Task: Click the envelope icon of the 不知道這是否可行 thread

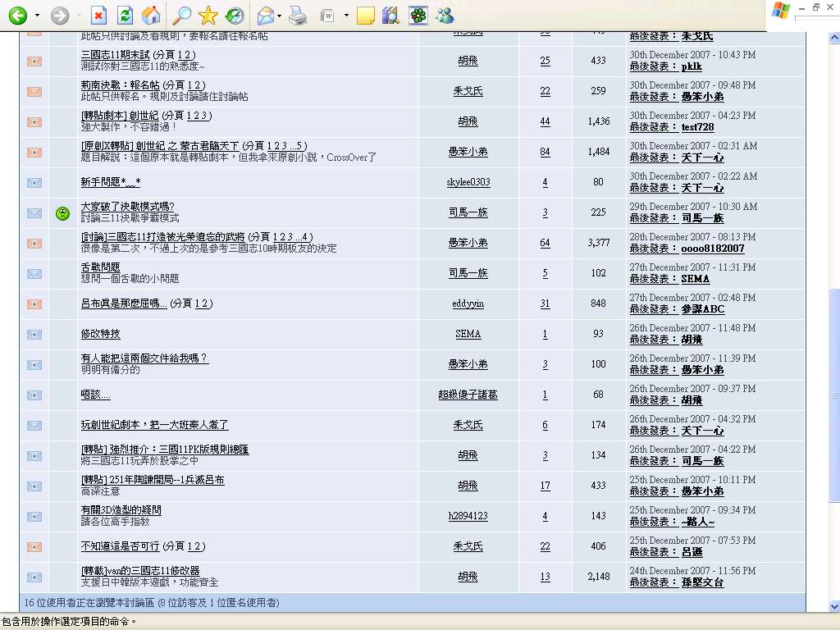Action: 34,547
